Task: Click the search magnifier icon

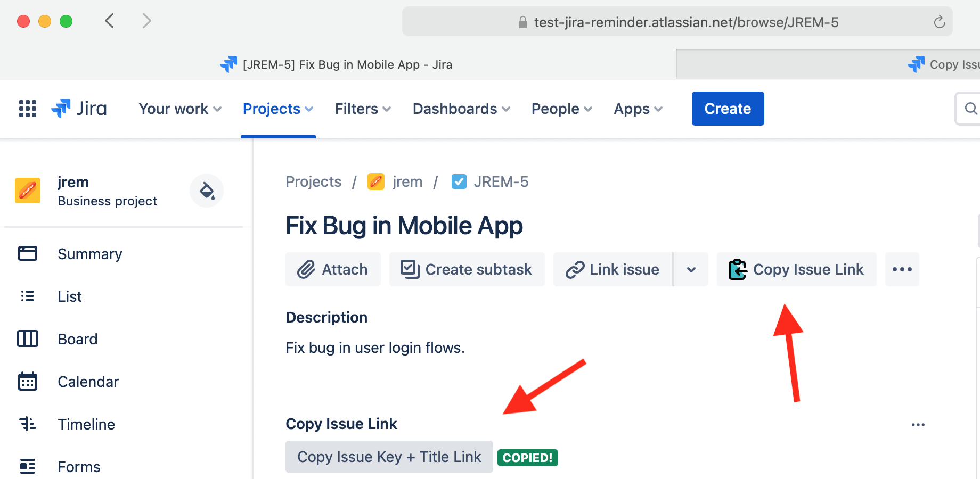Action: pyautogui.click(x=970, y=109)
